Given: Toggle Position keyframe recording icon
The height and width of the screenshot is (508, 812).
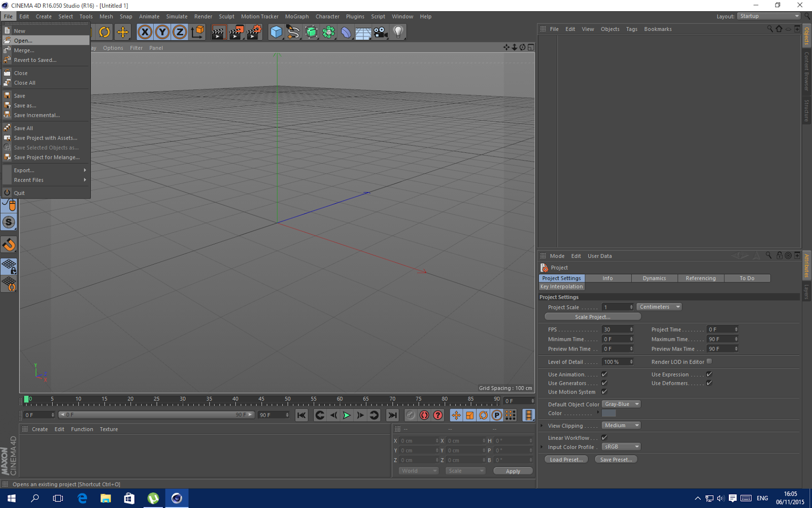Looking at the screenshot, I should tap(456, 415).
